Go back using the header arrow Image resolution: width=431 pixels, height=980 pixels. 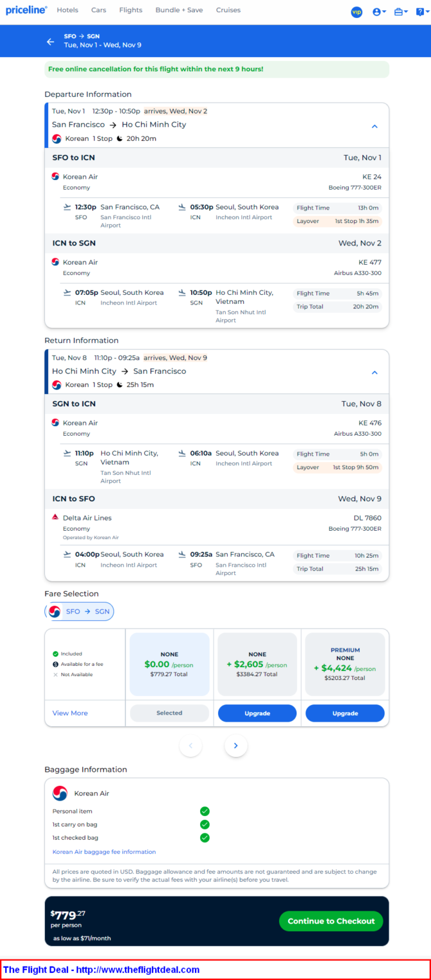[x=50, y=41]
